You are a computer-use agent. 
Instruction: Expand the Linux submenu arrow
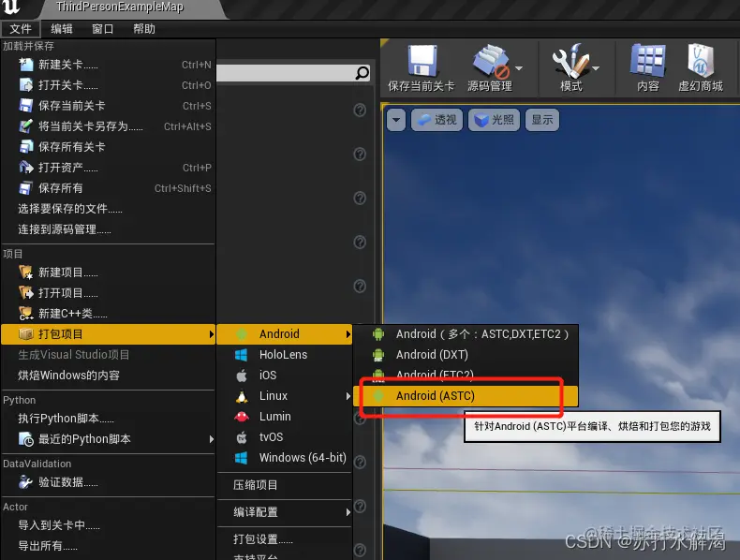[x=348, y=396]
